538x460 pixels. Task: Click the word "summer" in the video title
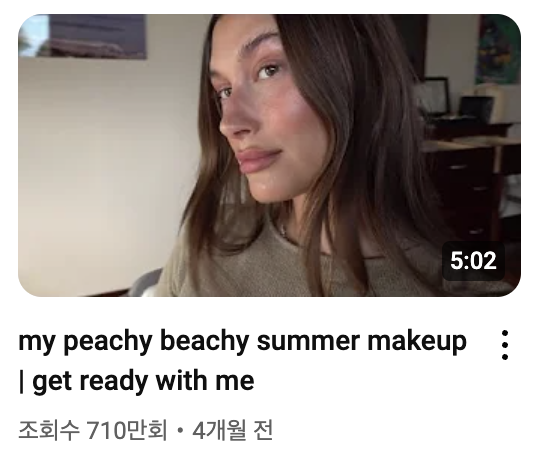[x=308, y=342]
